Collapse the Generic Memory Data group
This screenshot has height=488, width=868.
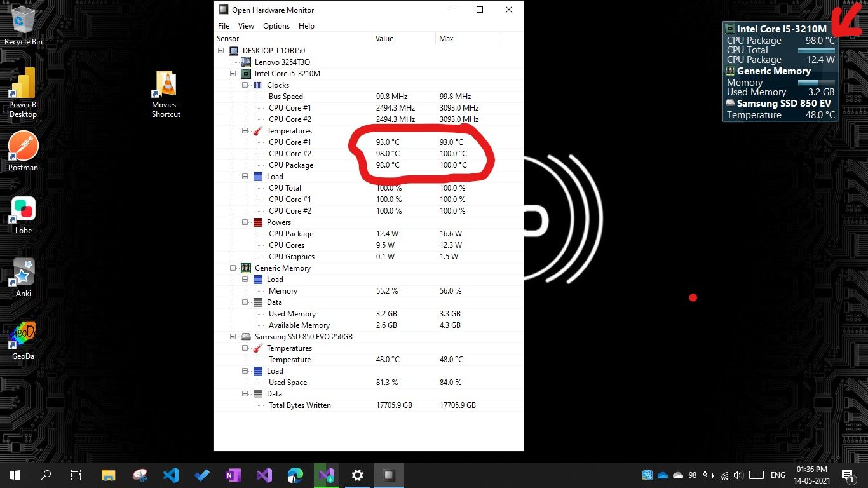tap(245, 302)
